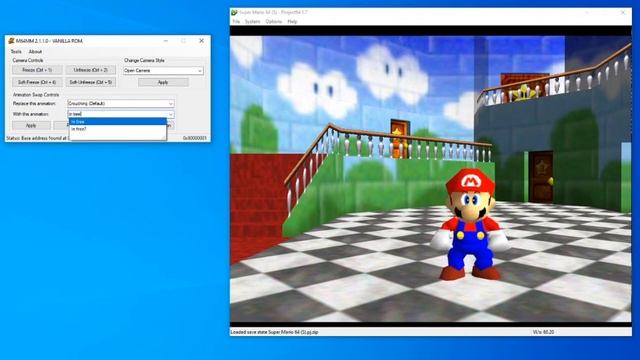Click the Unfreeze (Ctrl + 2) button
This screenshot has height=360, width=640.
(x=91, y=70)
